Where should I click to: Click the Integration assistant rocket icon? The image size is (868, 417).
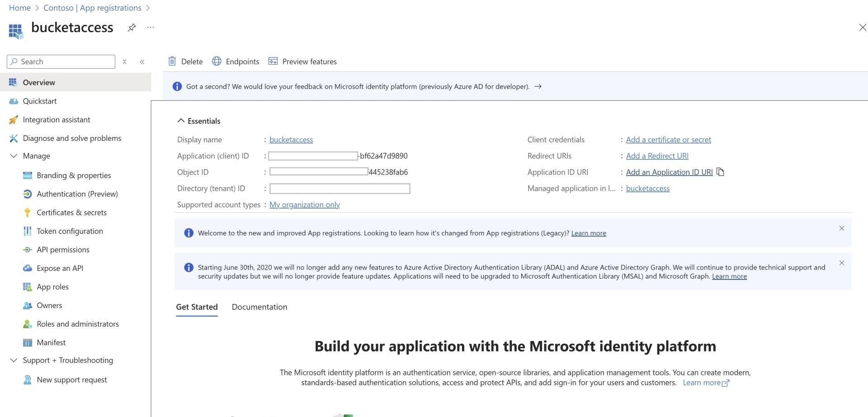14,119
